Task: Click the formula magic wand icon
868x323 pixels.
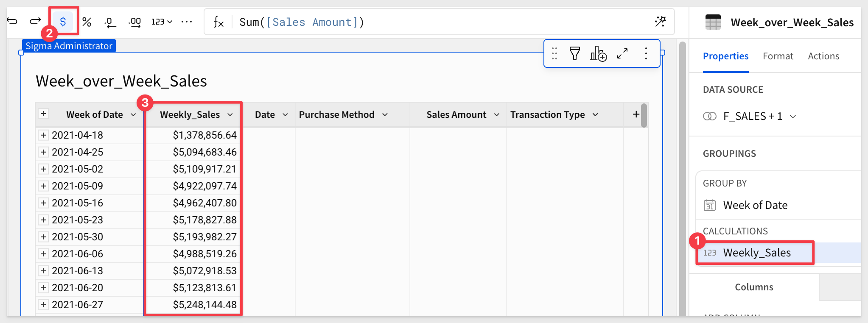Action: point(660,22)
